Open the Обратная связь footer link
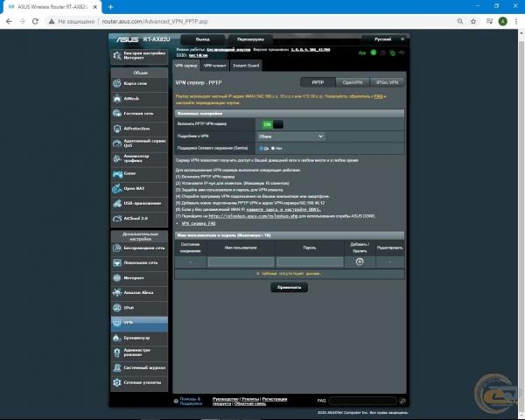 point(249,403)
